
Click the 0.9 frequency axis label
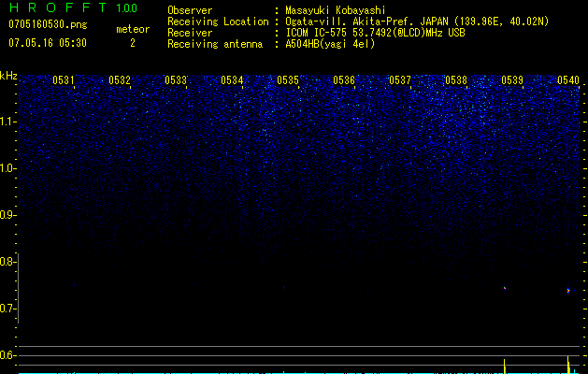(7, 215)
